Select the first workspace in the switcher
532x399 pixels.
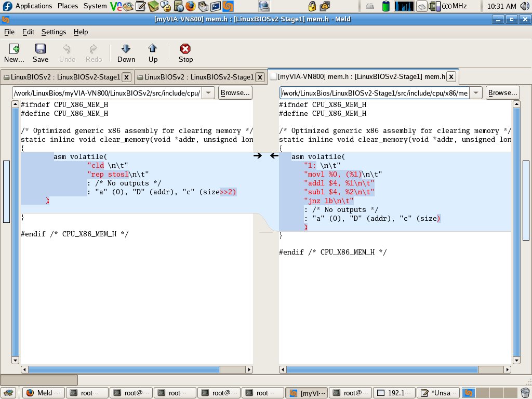[x=468, y=393]
